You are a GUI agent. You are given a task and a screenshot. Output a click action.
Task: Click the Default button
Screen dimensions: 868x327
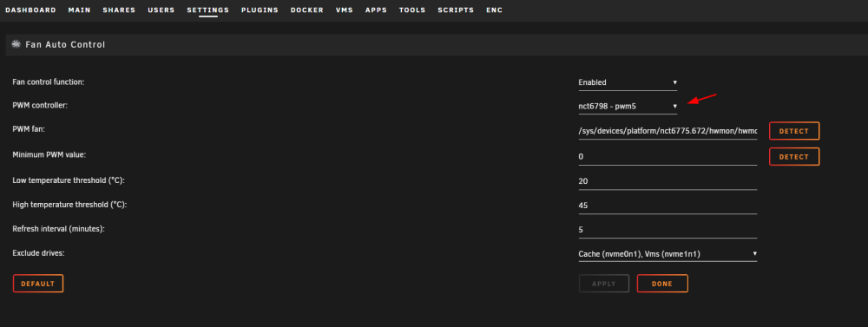pyautogui.click(x=38, y=284)
